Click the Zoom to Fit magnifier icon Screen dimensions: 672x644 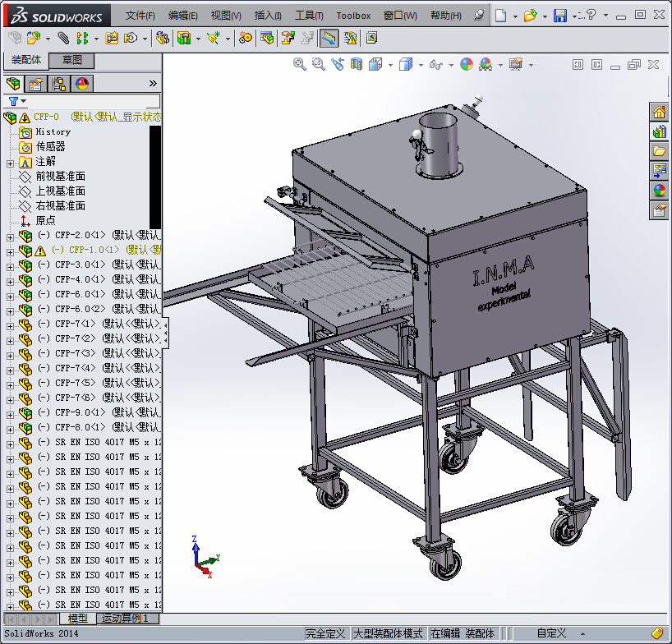[300, 64]
